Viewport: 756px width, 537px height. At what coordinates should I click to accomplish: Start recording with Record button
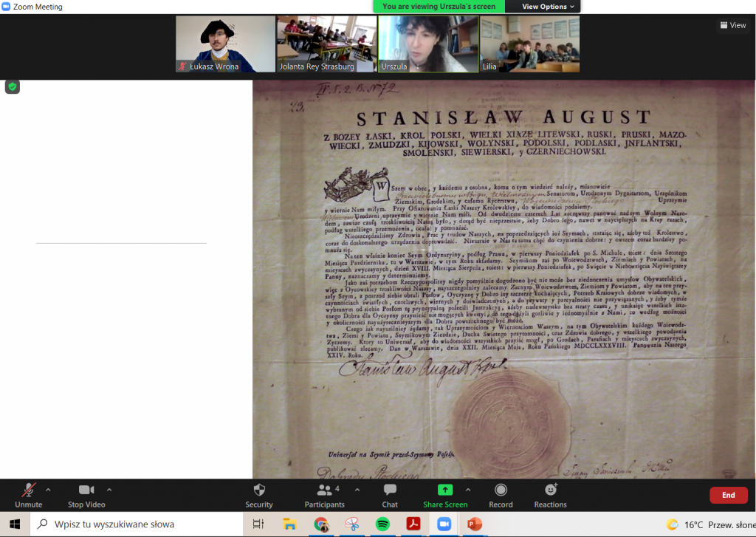pos(501,490)
